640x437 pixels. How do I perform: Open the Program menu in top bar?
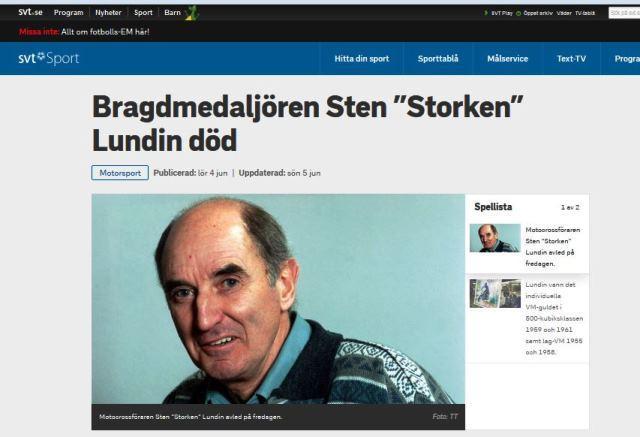point(69,13)
